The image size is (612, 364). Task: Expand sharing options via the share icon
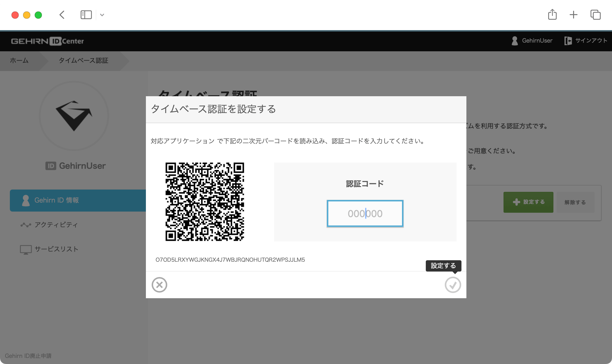pyautogui.click(x=552, y=14)
